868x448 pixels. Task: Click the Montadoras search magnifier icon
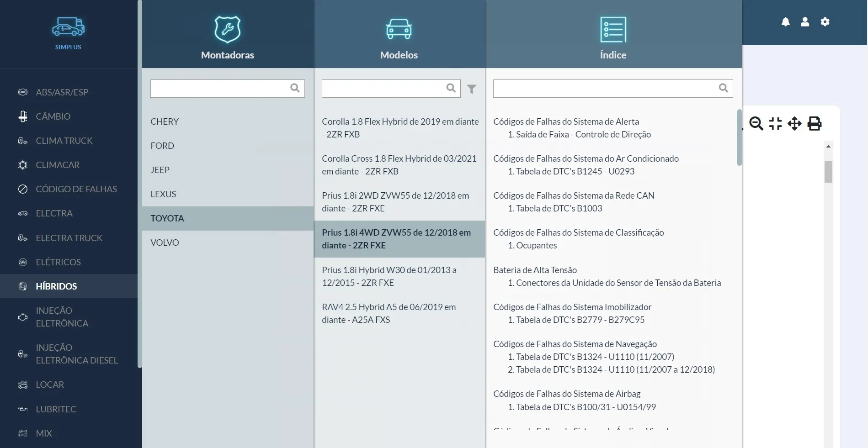coord(295,88)
